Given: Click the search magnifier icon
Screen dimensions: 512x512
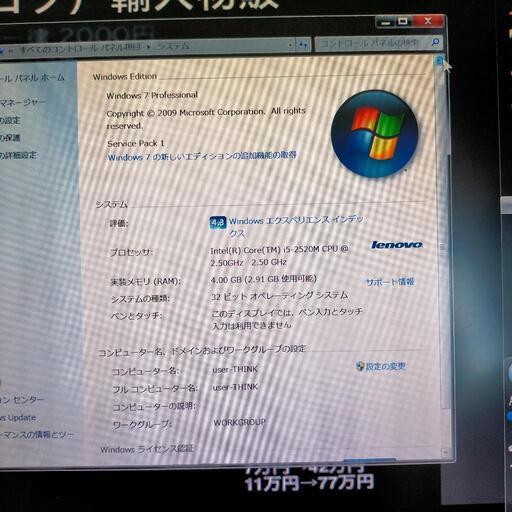Looking at the screenshot, I should click(435, 43).
